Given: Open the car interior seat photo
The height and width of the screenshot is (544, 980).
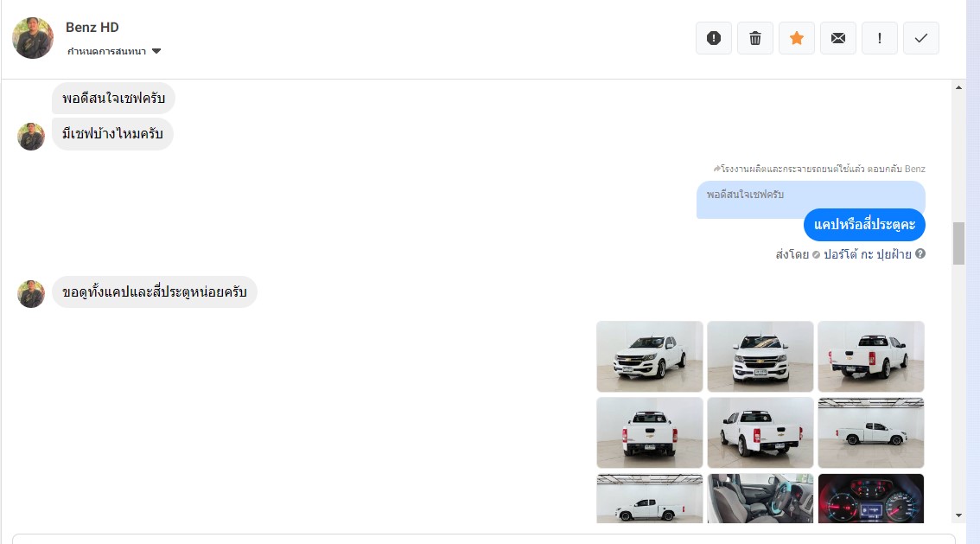Looking at the screenshot, I should 760,499.
